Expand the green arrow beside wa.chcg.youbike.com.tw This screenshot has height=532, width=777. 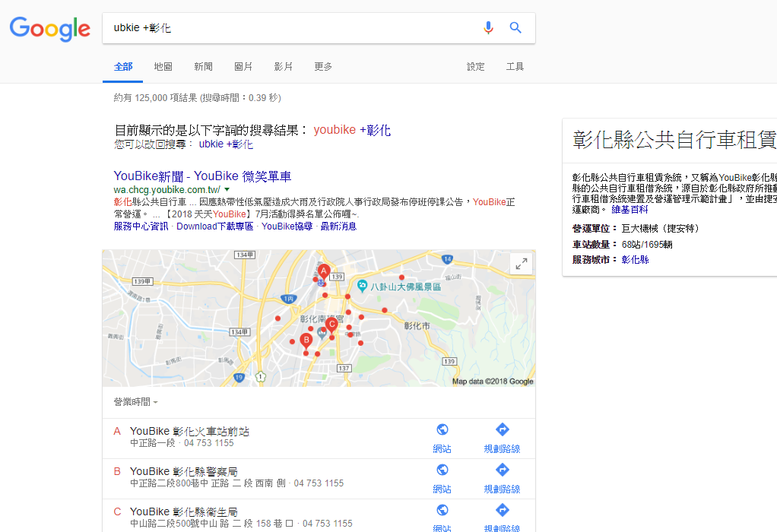(x=227, y=190)
